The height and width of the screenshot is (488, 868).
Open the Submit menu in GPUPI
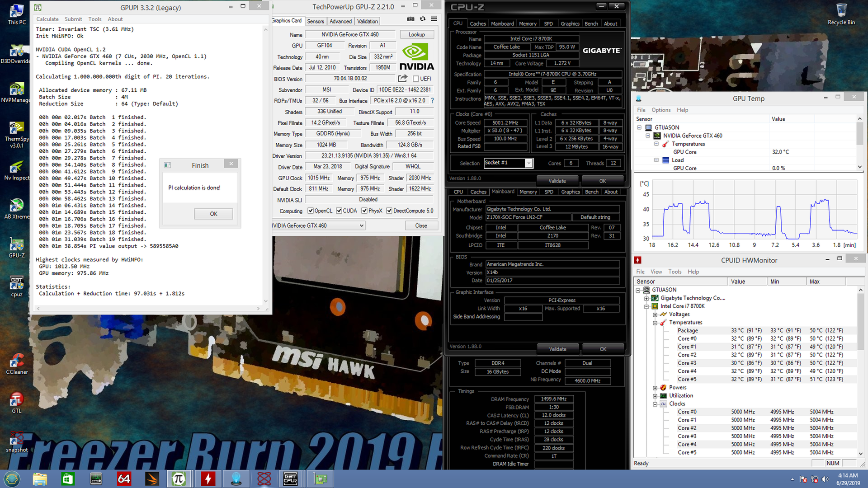point(73,19)
